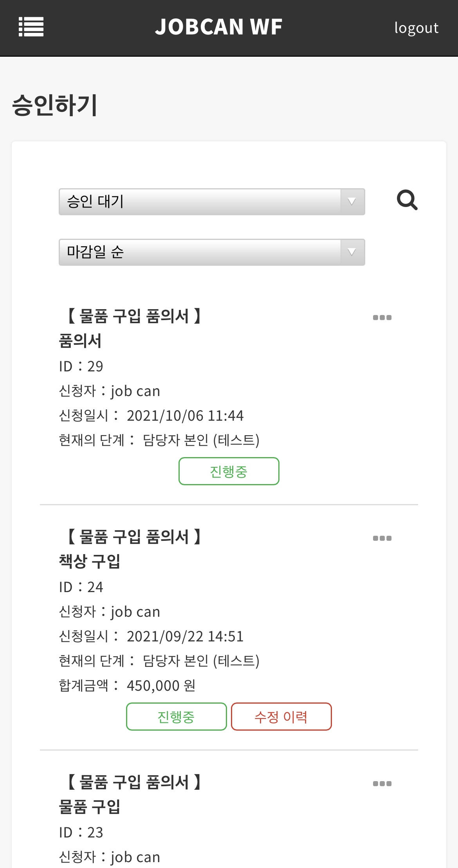Click the 승인하기 page heading

[x=55, y=105]
